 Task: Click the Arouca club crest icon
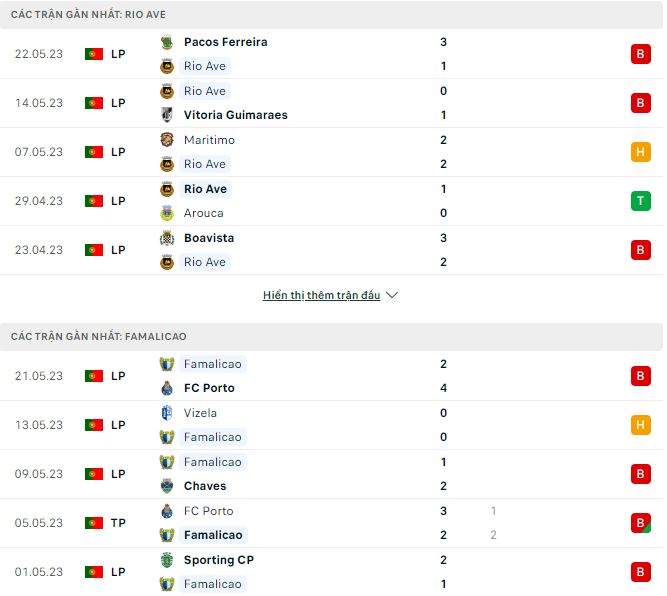tap(167, 213)
